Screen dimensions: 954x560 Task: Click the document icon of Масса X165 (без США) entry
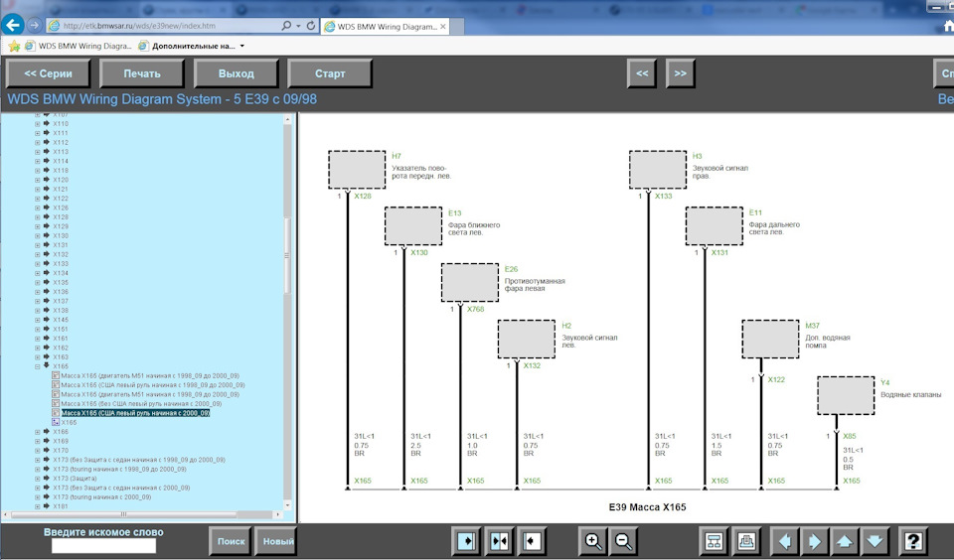[56, 403]
